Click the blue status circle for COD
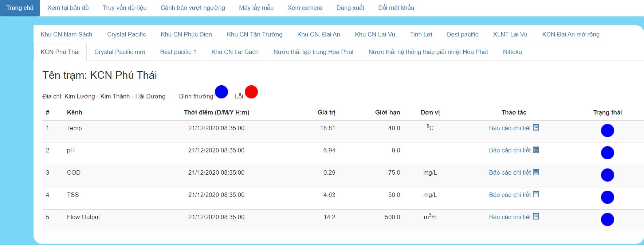644x245 pixels. 607,175
